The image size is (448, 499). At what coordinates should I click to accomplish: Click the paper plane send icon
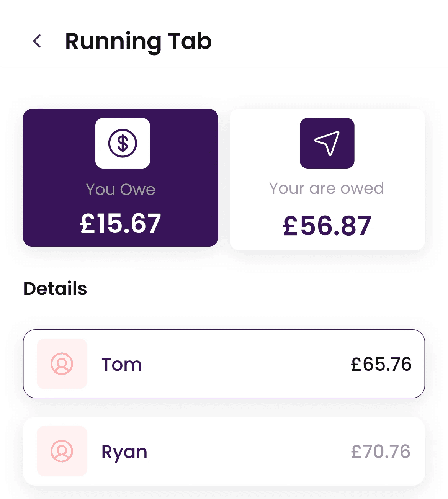point(327,143)
